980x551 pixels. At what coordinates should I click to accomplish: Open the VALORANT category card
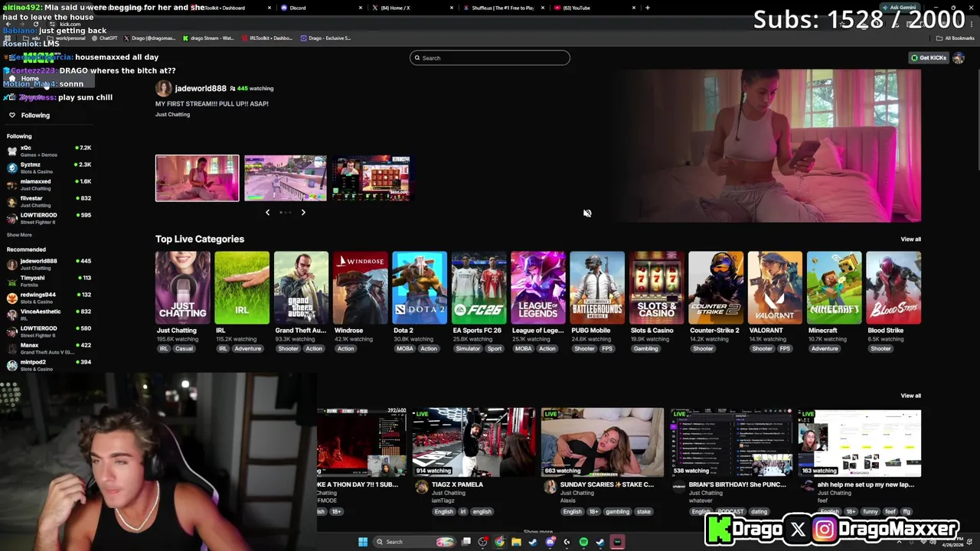775,287
